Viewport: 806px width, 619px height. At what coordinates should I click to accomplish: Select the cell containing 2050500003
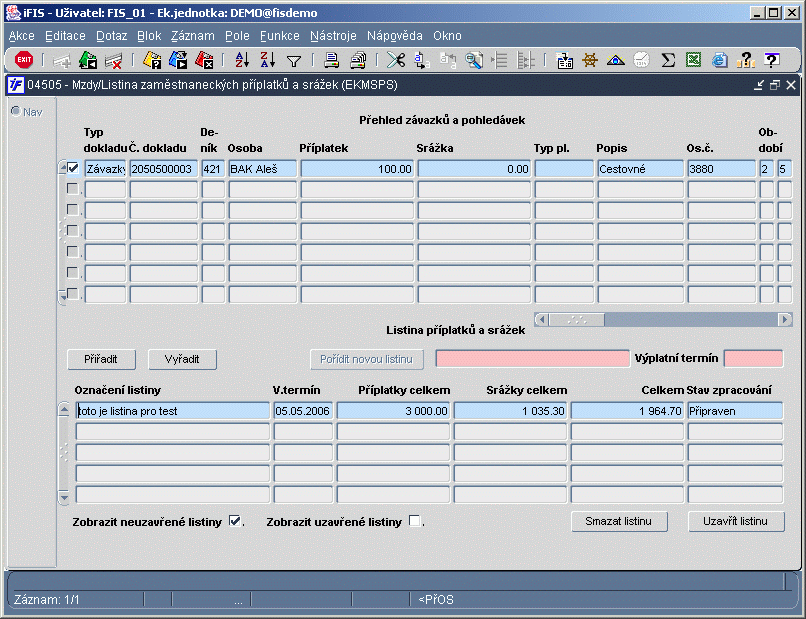(x=163, y=169)
